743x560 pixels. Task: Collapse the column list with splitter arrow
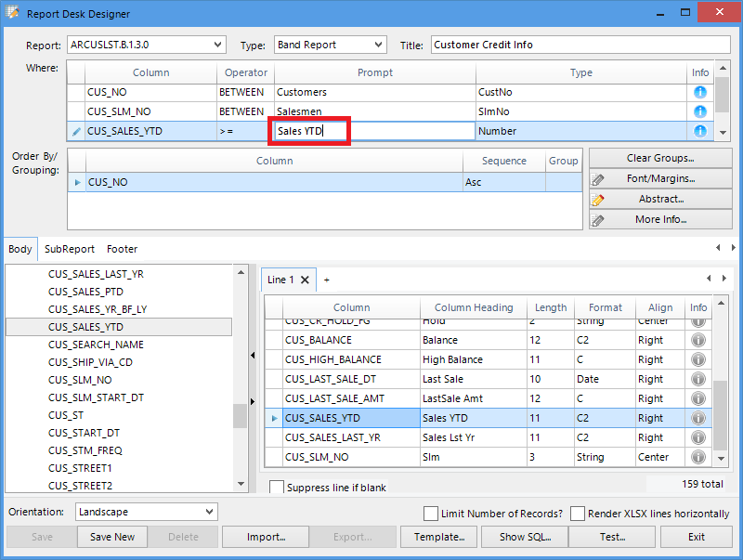[254, 355]
